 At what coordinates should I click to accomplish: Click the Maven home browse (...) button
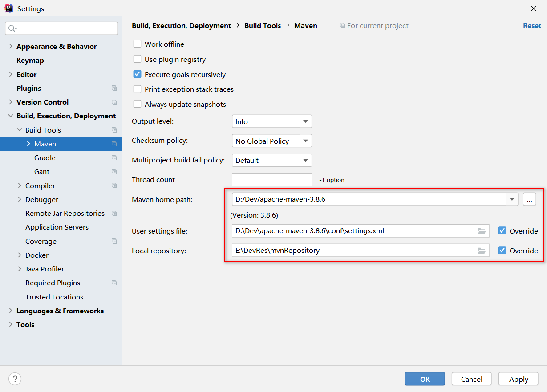529,199
